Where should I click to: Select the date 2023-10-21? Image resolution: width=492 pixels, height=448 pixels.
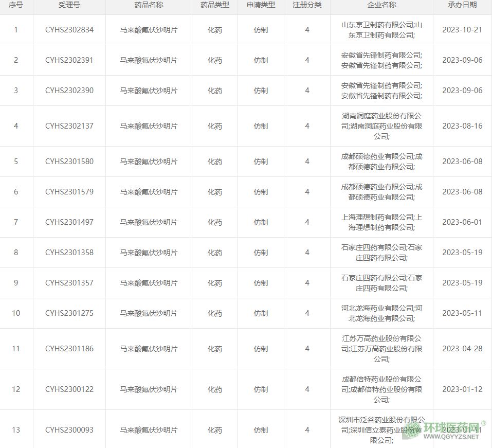(462, 30)
